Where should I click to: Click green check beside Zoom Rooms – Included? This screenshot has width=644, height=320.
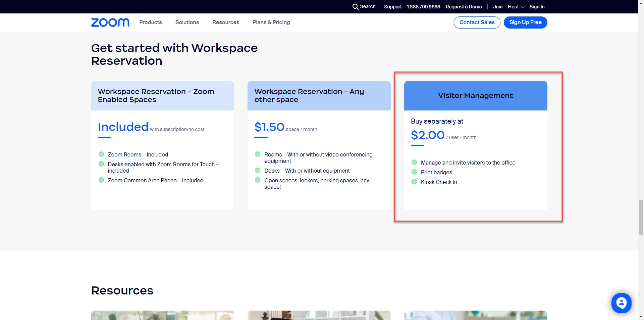coord(101,154)
